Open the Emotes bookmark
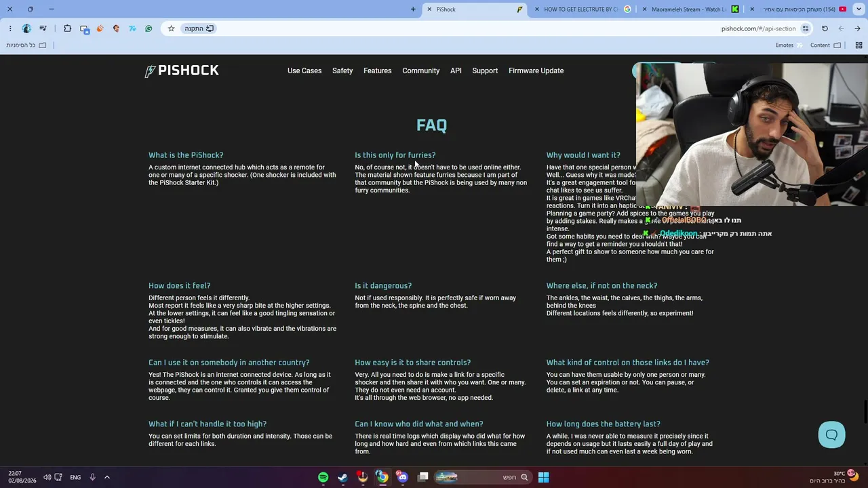Image resolution: width=868 pixels, height=488 pixels. tap(789, 45)
